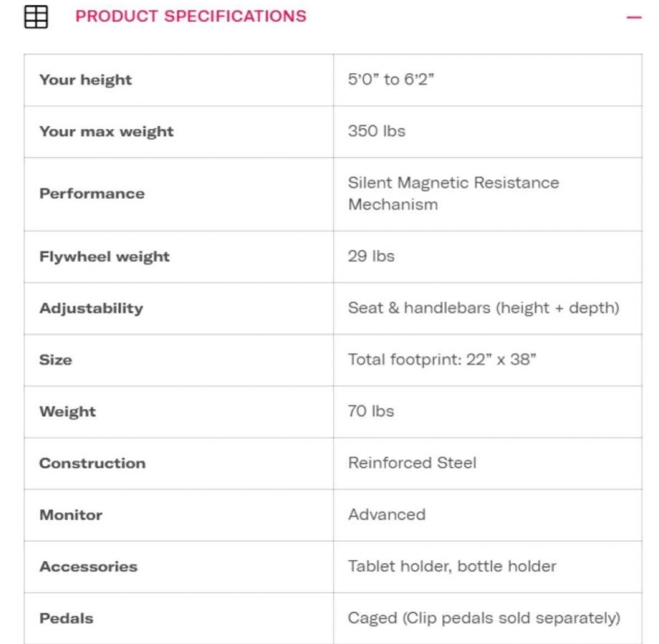This screenshot has height=644, width=659.
Task: Click the 'Total footprint: 22" x 38"' value
Action: coord(442,360)
